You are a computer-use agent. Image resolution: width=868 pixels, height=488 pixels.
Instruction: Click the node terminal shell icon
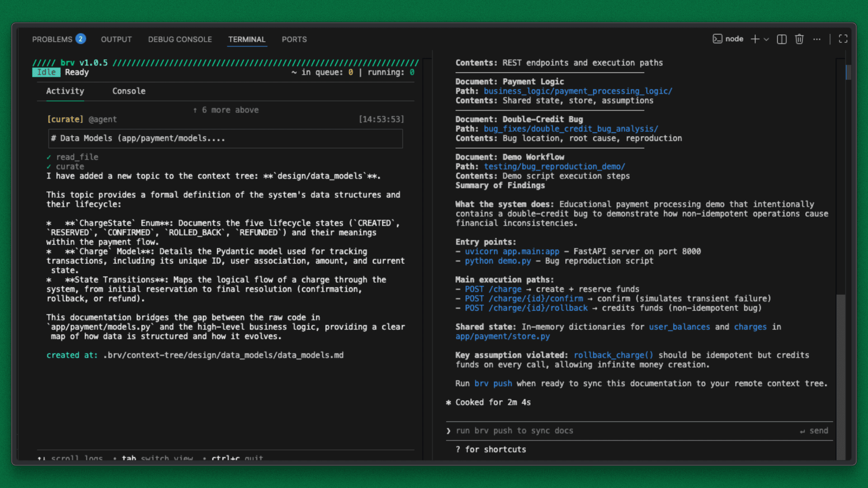pyautogui.click(x=717, y=39)
